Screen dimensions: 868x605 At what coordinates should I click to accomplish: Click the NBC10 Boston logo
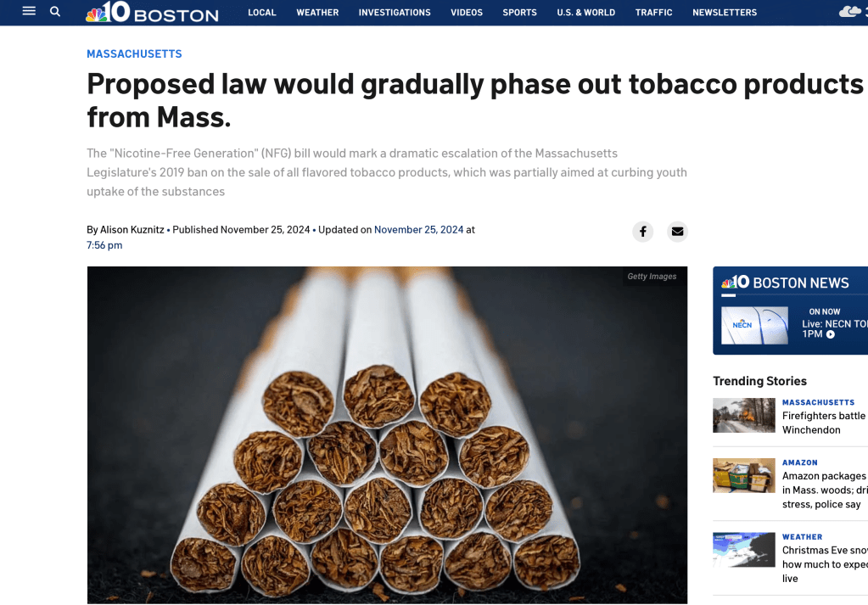tap(152, 13)
